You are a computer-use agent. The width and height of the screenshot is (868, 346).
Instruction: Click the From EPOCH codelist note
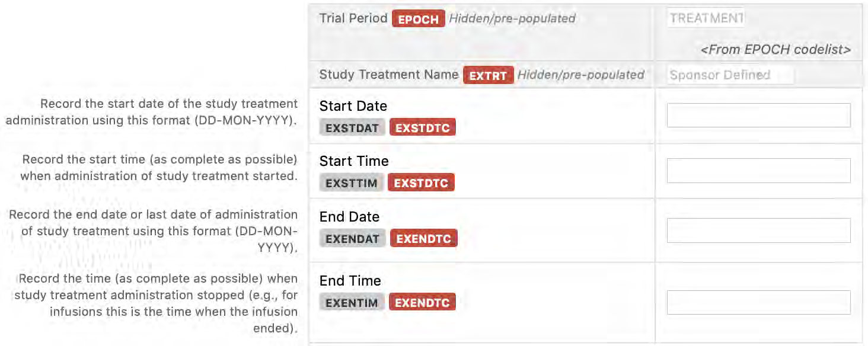click(776, 50)
